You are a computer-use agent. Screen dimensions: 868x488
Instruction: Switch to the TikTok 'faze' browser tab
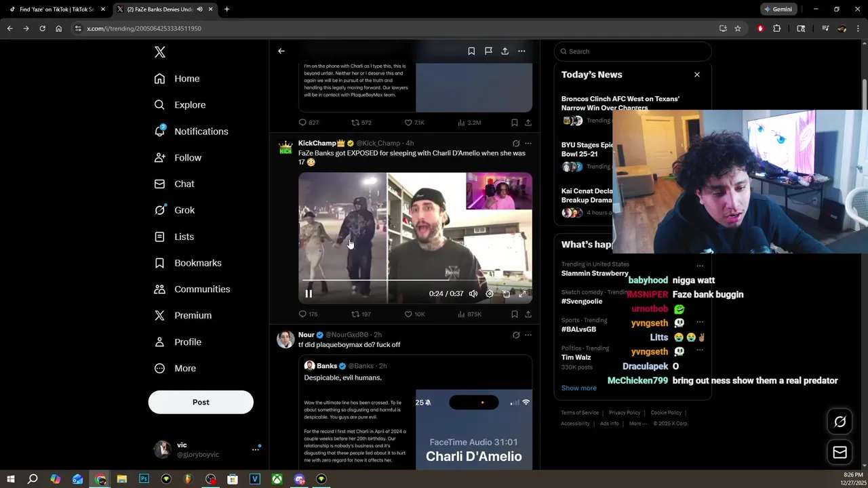point(57,9)
